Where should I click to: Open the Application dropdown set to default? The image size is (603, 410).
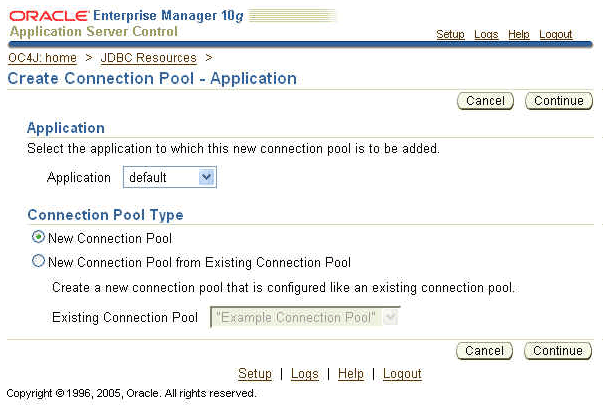point(170,177)
